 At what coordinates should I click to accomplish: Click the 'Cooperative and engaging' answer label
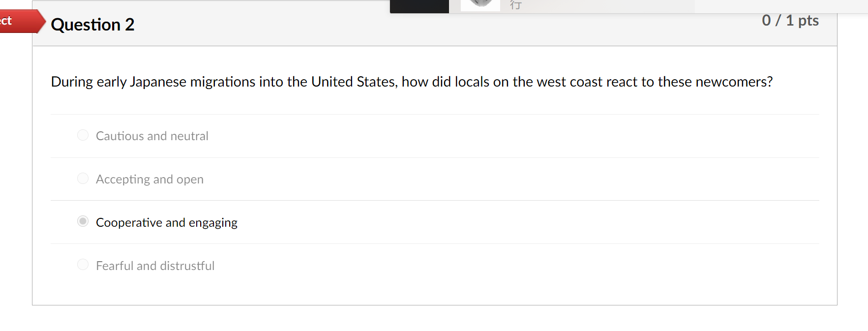pos(166,222)
